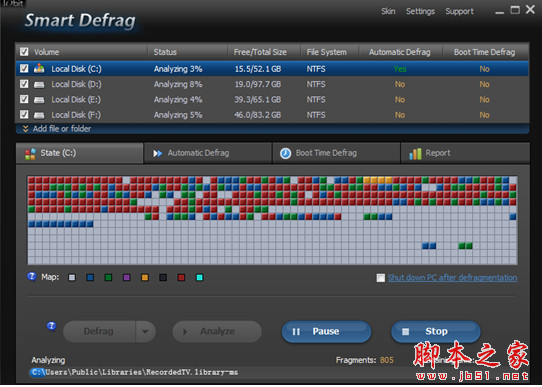Image resolution: width=542 pixels, height=387 pixels.
Task: Click the black map legend swatch
Action: coord(163,277)
